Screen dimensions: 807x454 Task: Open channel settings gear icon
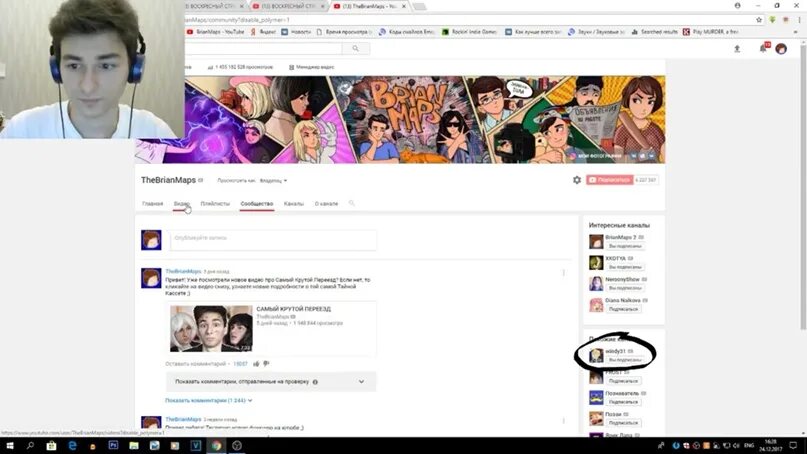coord(576,180)
